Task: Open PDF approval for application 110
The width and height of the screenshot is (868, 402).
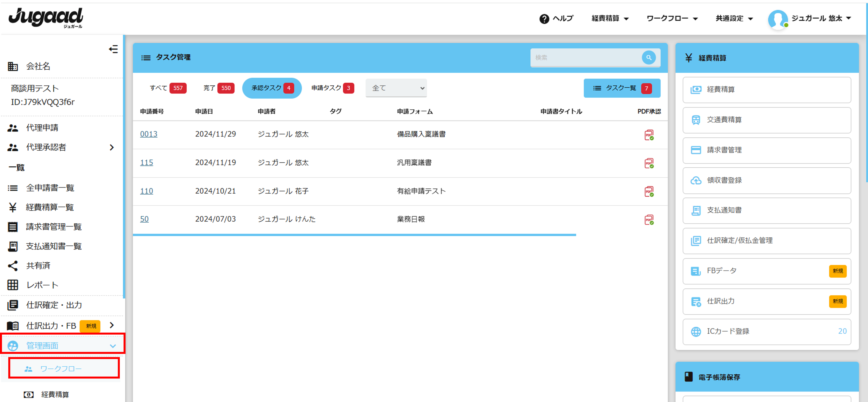Action: click(649, 192)
